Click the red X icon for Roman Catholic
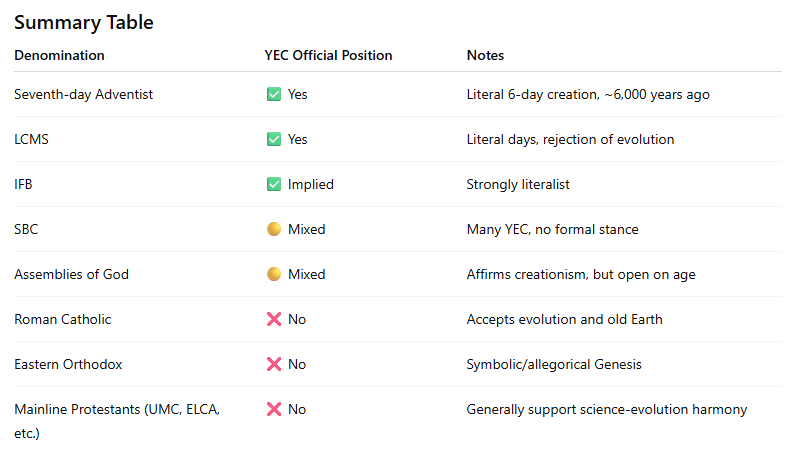Screen dimensions: 790x450 [274, 319]
